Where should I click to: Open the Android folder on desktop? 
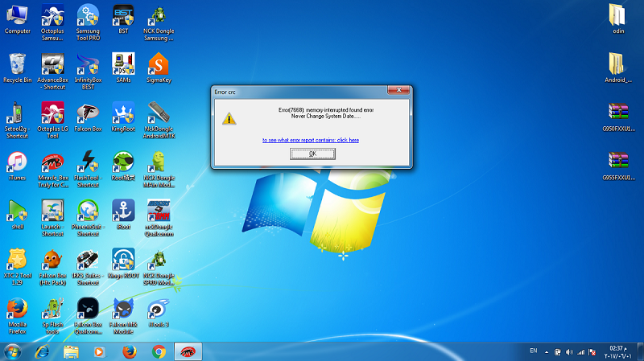618,68
